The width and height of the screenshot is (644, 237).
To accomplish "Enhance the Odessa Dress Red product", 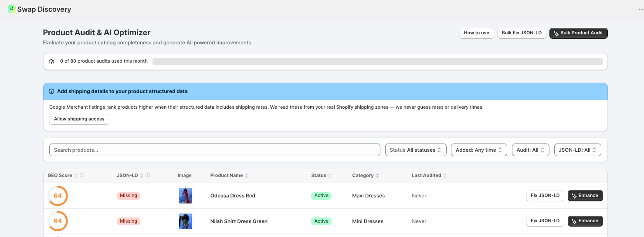I will tap(585, 196).
